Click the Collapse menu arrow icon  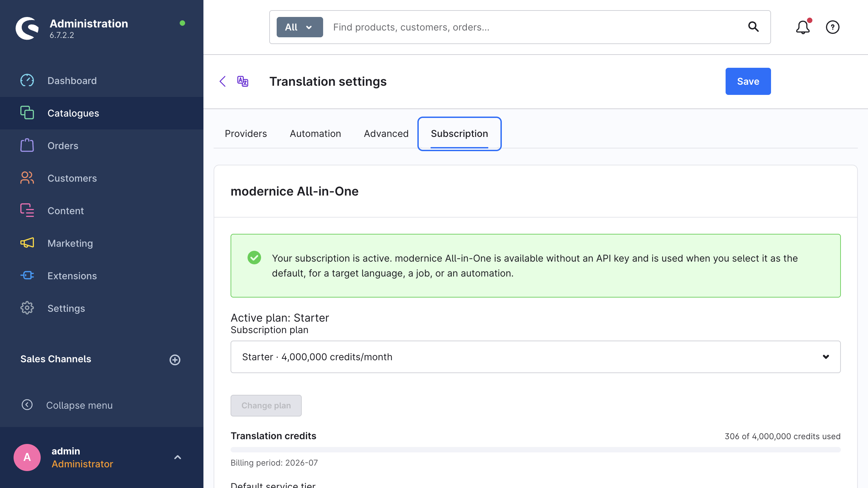pos(27,405)
